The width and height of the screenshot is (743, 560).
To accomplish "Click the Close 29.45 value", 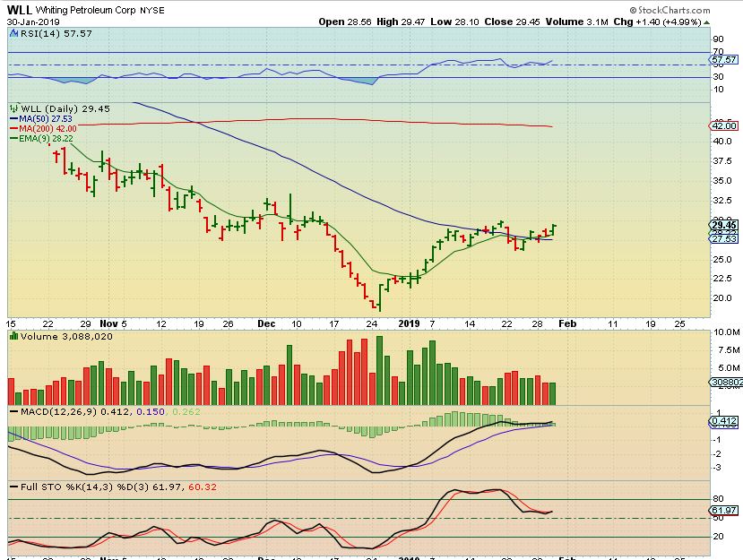I will (x=513, y=22).
